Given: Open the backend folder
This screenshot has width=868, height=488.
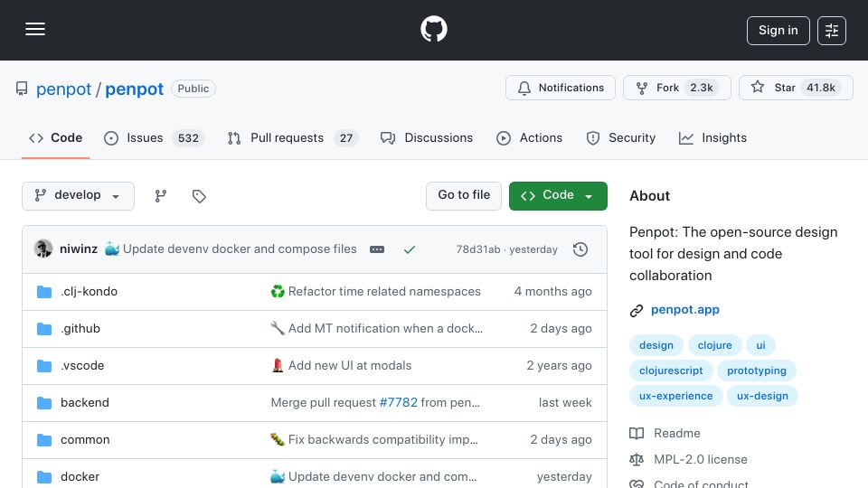Looking at the screenshot, I should tap(85, 403).
